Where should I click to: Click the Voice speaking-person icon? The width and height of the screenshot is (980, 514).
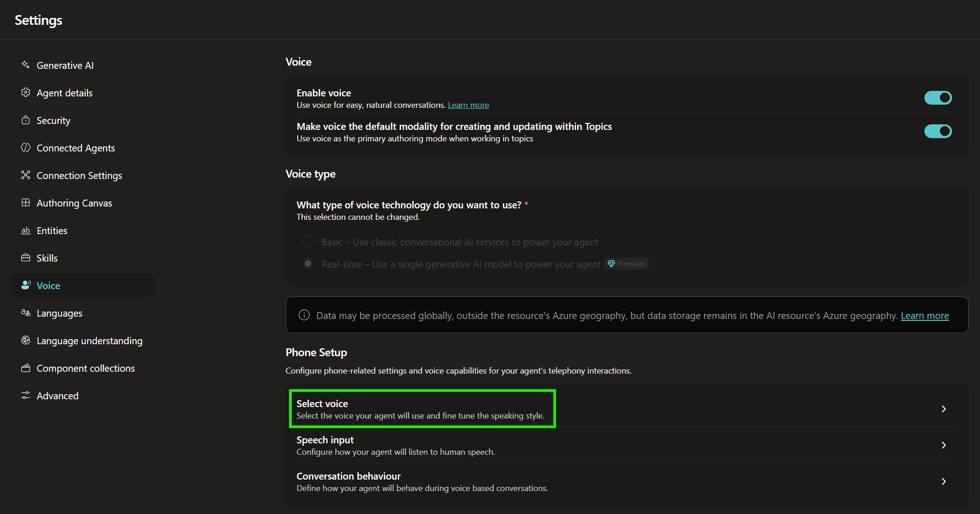pyautogui.click(x=26, y=285)
